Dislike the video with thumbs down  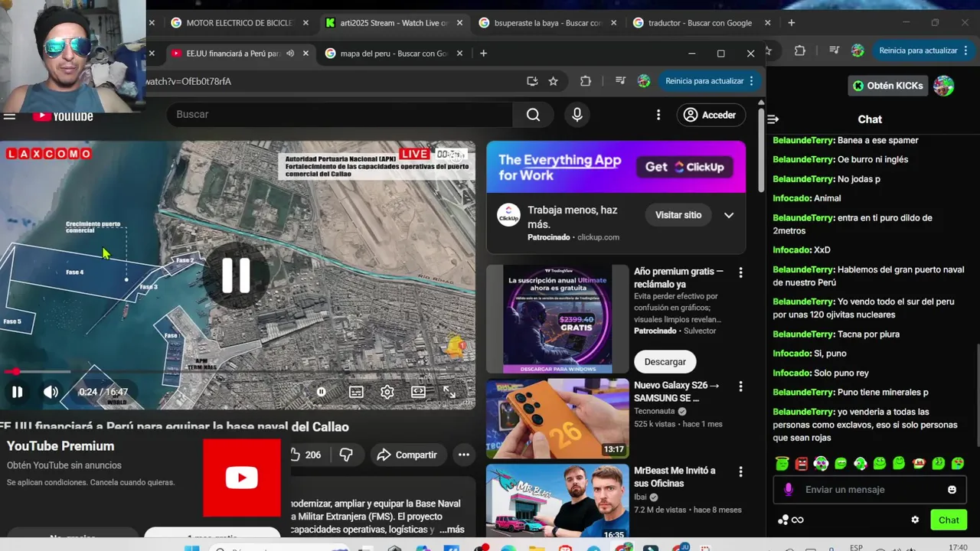pyautogui.click(x=346, y=455)
